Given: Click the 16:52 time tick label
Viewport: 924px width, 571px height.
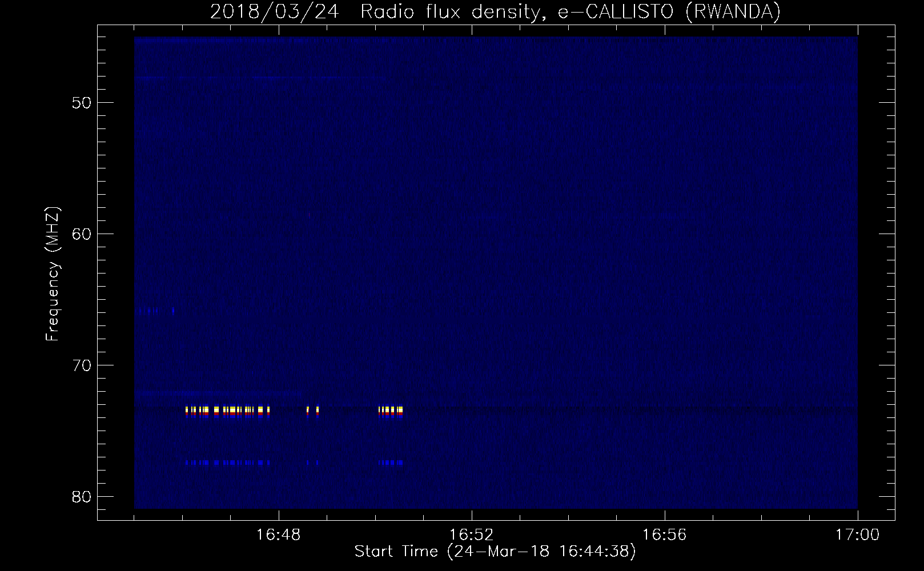Looking at the screenshot, I should [472, 535].
